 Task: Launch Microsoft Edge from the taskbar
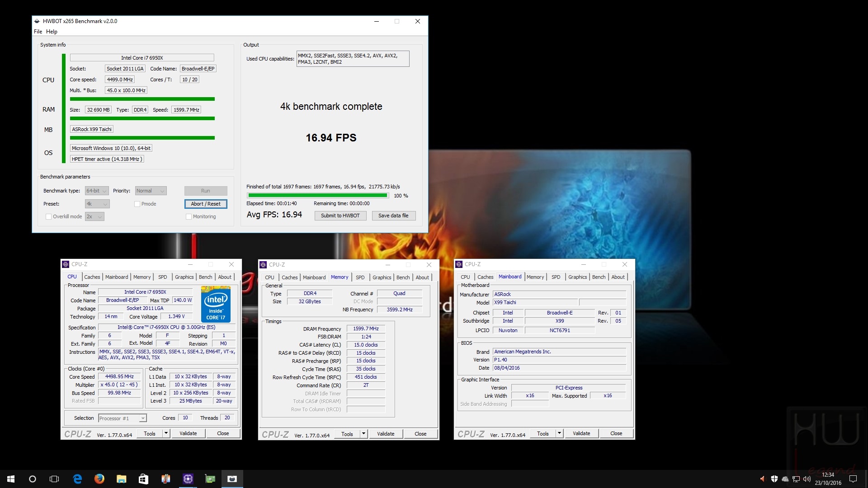[x=77, y=479]
